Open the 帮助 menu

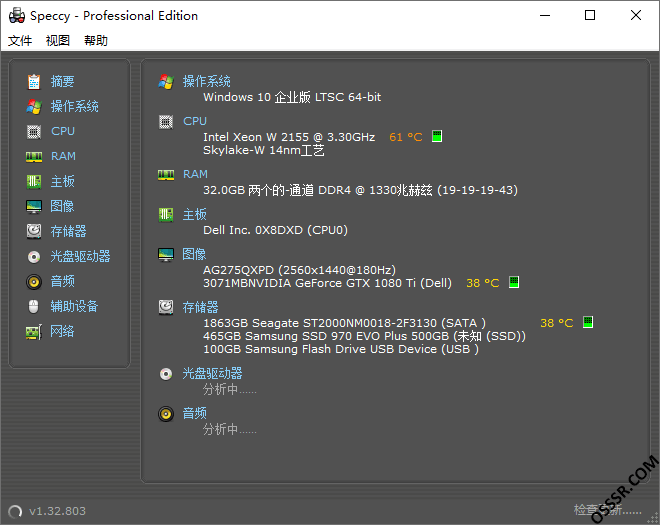(x=96, y=40)
